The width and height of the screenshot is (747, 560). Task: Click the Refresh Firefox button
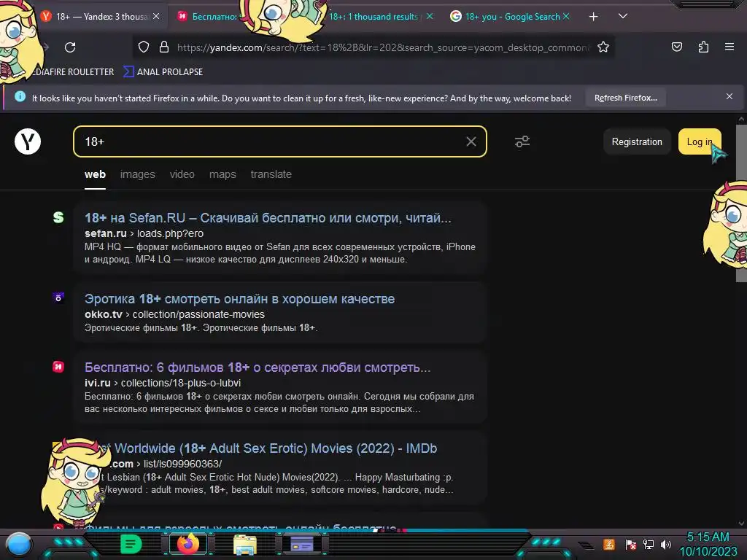625,98
